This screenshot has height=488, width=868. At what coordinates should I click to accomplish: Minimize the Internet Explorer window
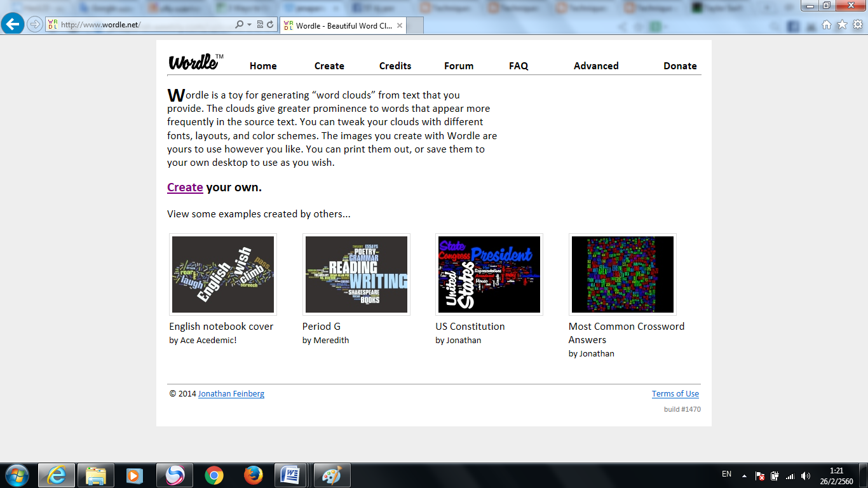click(811, 5)
